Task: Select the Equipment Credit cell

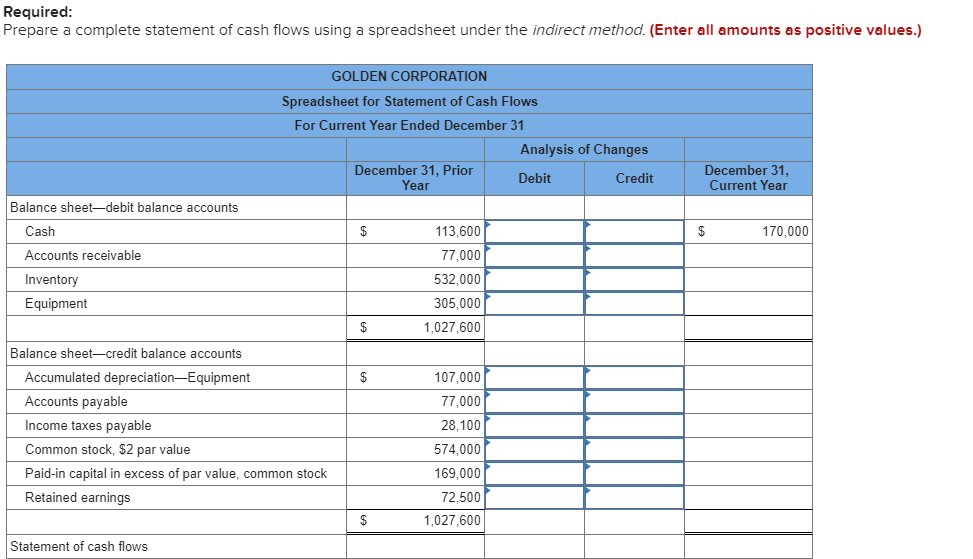Action: point(634,304)
